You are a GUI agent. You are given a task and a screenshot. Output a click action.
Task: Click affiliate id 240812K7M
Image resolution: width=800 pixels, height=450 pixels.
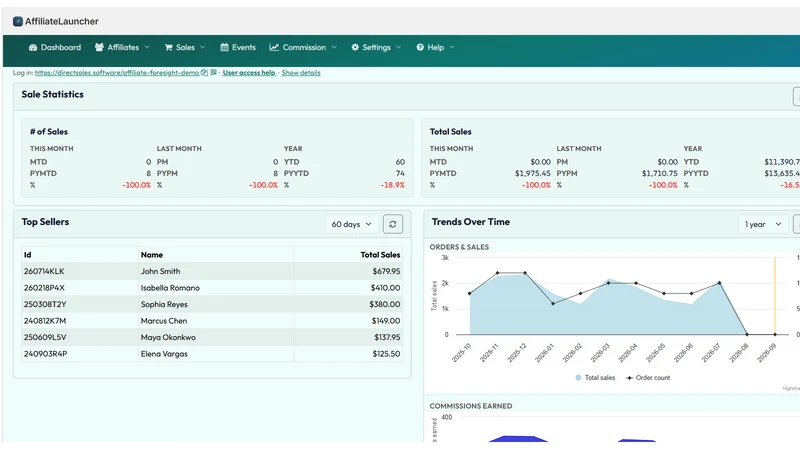44,321
